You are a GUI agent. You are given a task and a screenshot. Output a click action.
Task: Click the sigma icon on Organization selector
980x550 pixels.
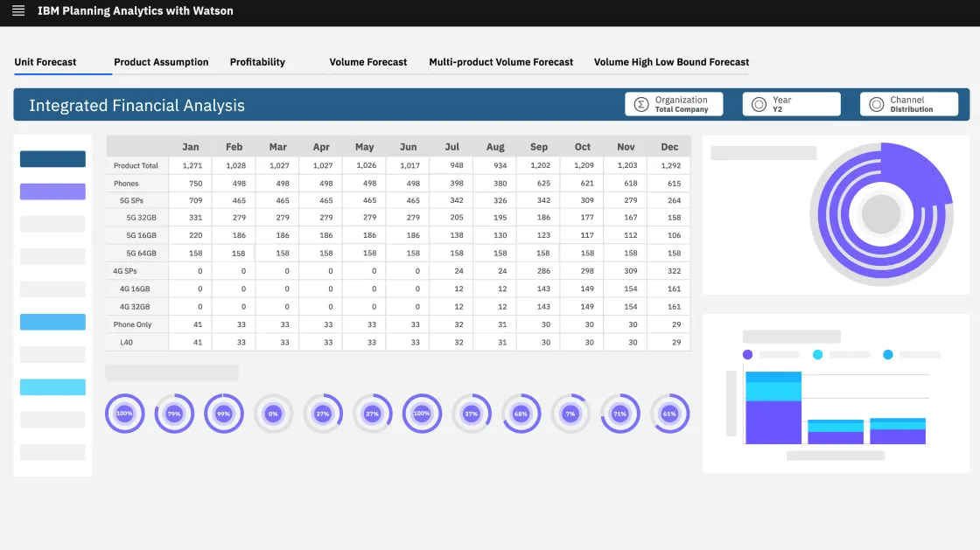tap(641, 104)
